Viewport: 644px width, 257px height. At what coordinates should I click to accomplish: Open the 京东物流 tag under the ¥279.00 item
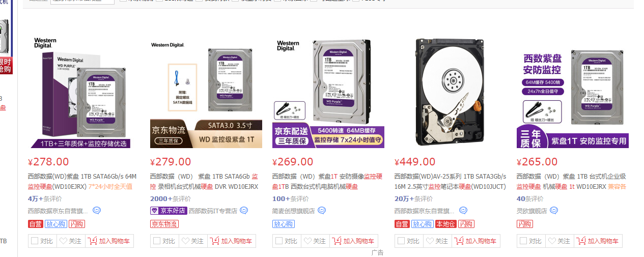(x=164, y=224)
